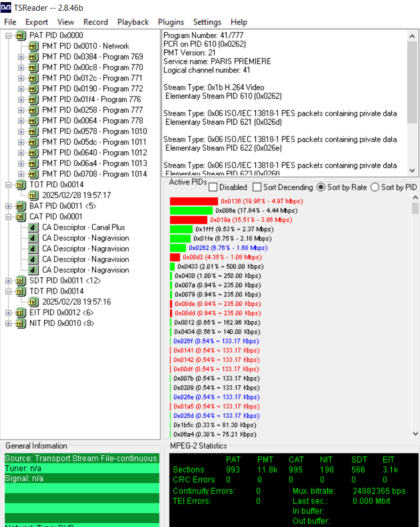Image resolution: width=420 pixels, height=527 pixels.
Task: Click the TOT timestamp 19:57:17 icon
Action: click(x=33, y=195)
